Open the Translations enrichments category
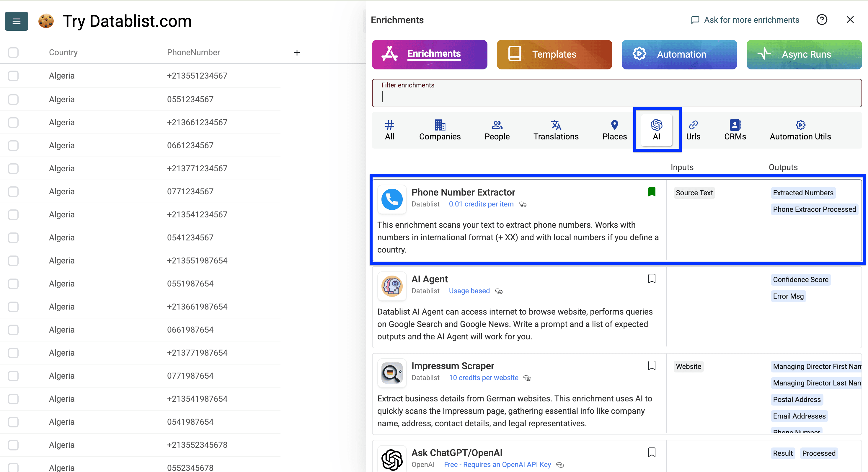The width and height of the screenshot is (868, 472). (555, 130)
